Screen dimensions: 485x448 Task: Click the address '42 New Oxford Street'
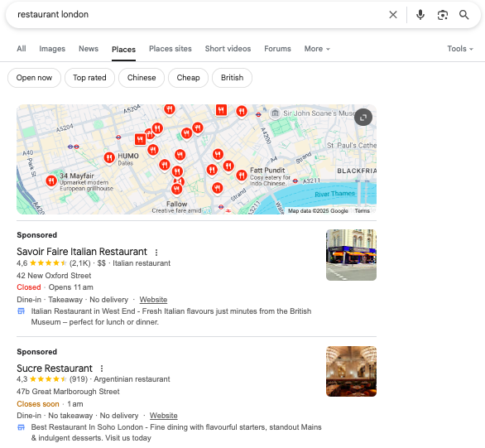click(x=54, y=276)
